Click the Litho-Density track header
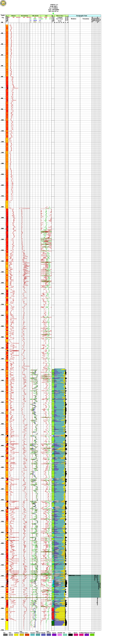 pos(35,16)
